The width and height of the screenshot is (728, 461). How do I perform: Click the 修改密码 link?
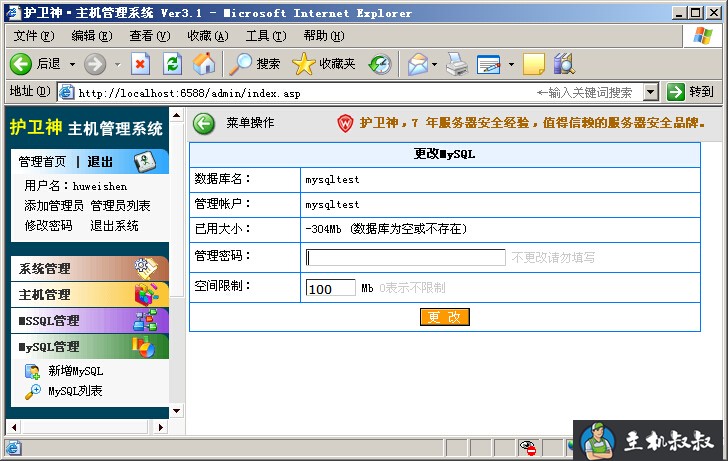coord(49,226)
